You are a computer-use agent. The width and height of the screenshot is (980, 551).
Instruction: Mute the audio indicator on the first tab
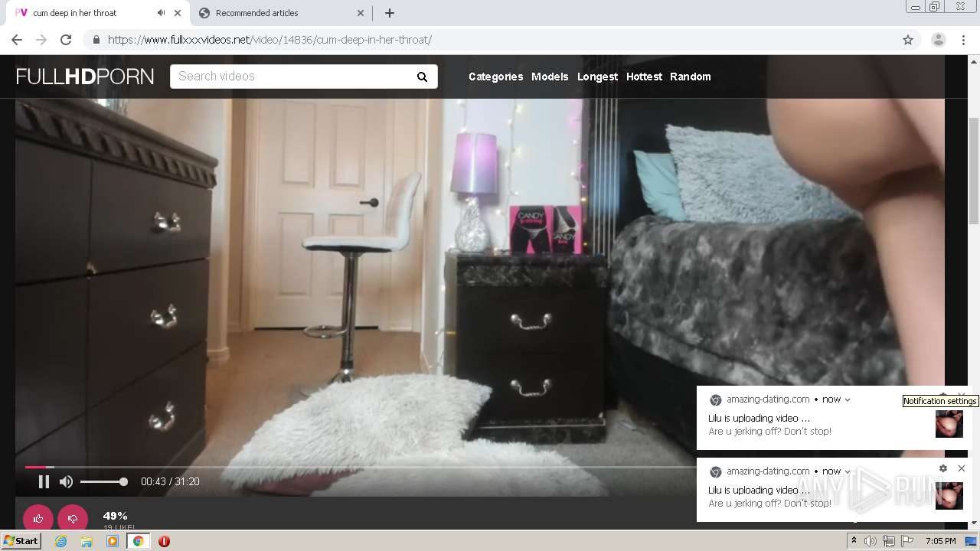pos(161,13)
